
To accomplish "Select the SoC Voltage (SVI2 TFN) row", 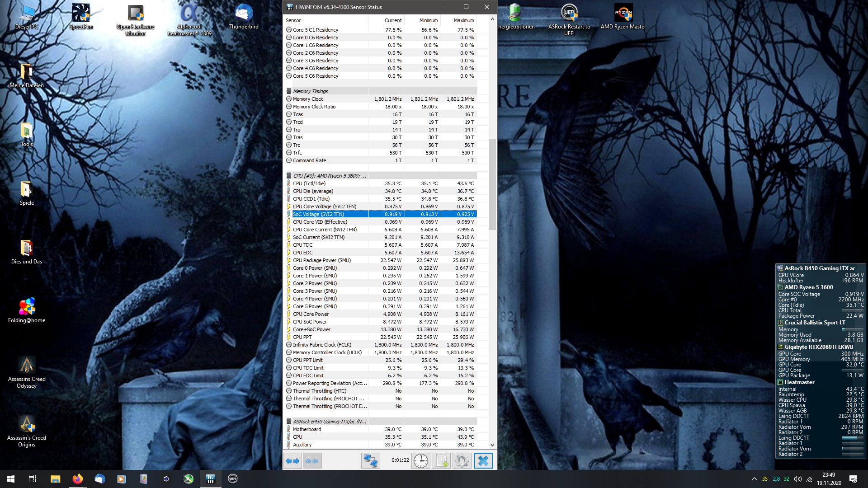I will (325, 214).
